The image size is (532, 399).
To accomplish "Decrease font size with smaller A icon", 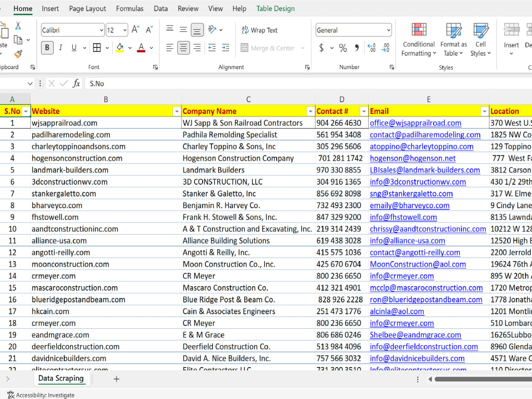I will coord(149,30).
